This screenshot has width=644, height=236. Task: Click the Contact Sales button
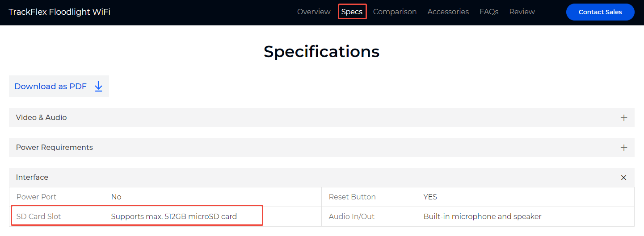tap(600, 12)
